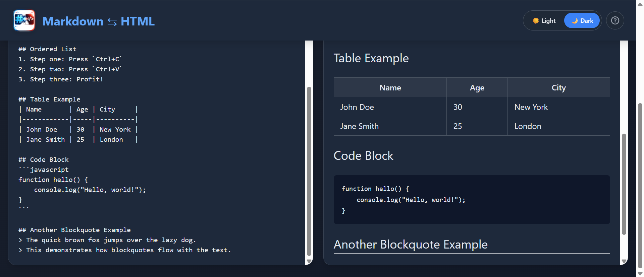Click 'Another Blockquote Example' preview heading
The height and width of the screenshot is (277, 644).
coord(411,245)
